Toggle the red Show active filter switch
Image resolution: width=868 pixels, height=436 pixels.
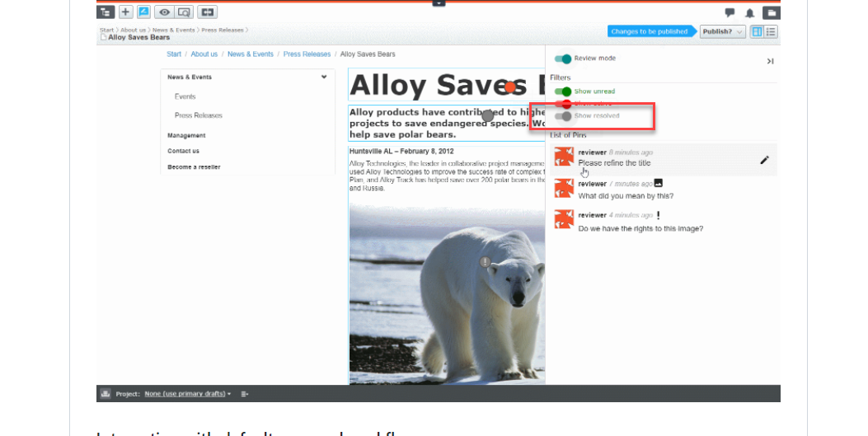point(563,104)
